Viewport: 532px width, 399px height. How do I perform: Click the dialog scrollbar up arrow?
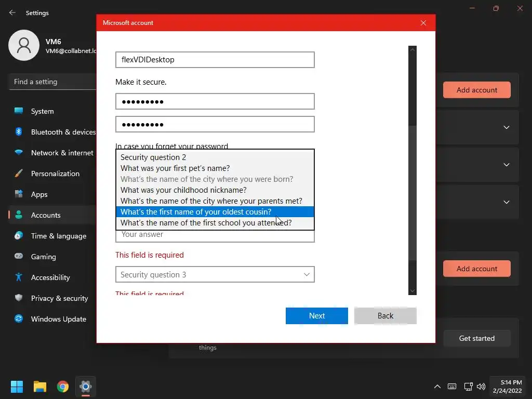pos(413,49)
